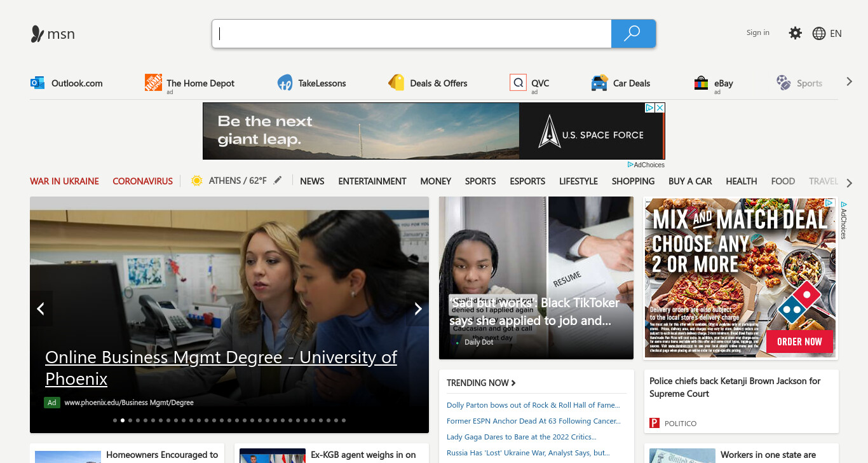Screen dimensions: 868x463
Task: Click the eBay shopping bag icon
Action: coord(701,83)
